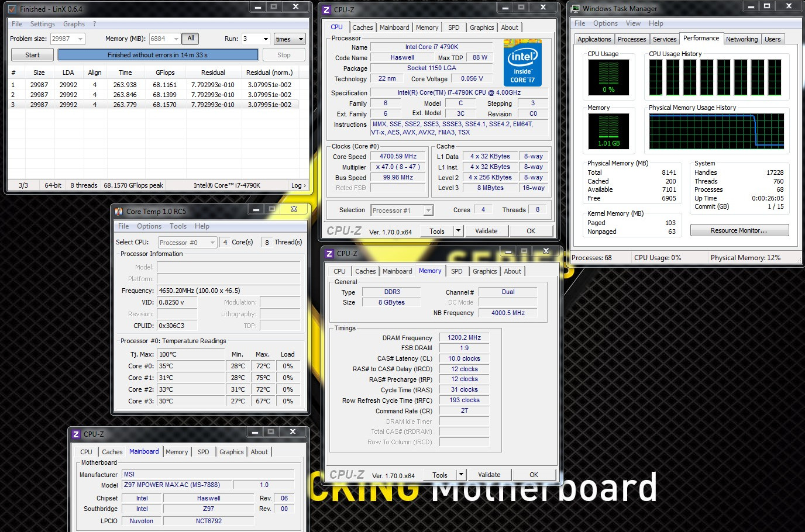Viewport: 805px width, 532px height.
Task: Open the times unit dropdown in LinX
Action: [x=301, y=39]
